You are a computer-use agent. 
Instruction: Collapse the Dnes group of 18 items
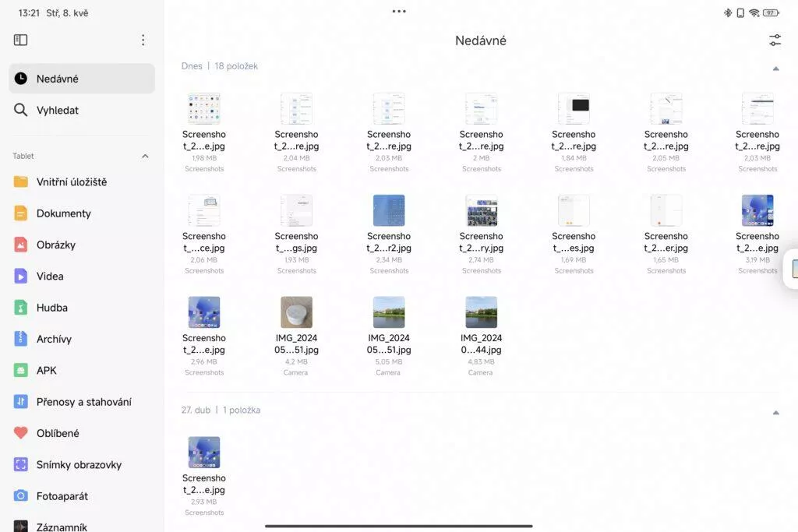775,69
